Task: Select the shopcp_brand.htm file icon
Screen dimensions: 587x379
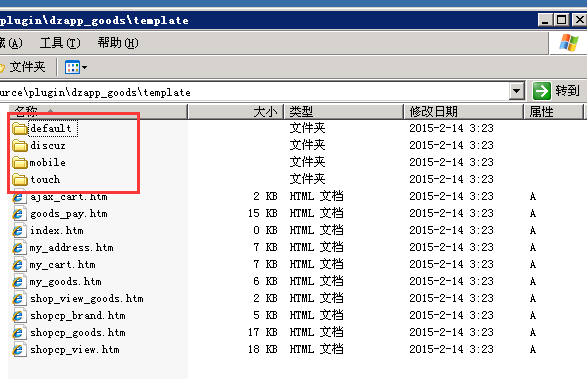Action: (x=19, y=316)
